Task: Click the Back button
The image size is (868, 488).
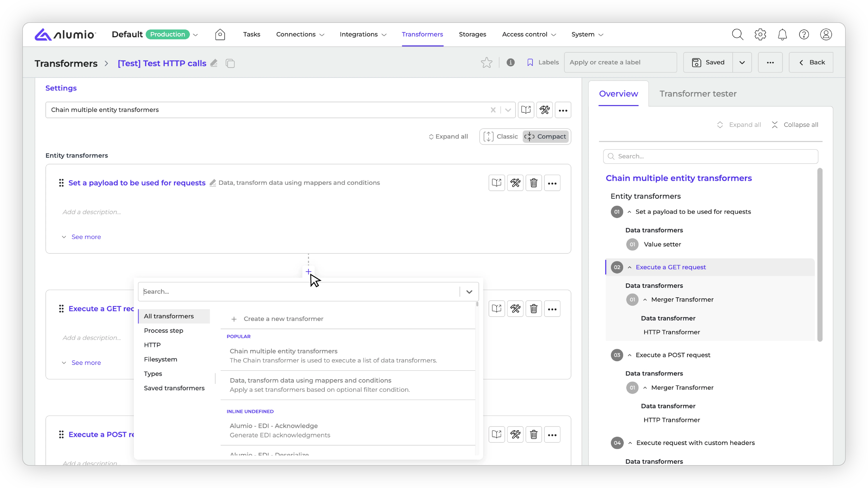Action: (811, 62)
